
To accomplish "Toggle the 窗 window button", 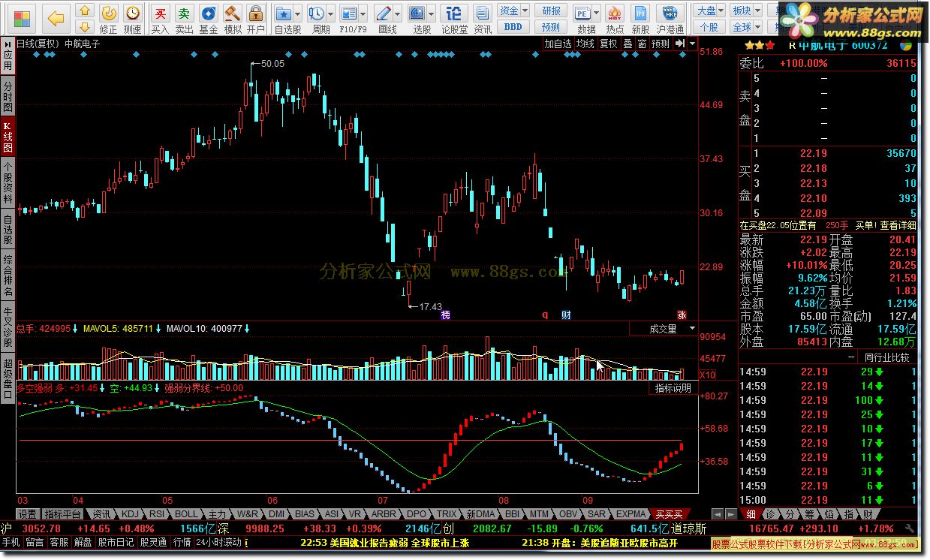I will 642,44.
